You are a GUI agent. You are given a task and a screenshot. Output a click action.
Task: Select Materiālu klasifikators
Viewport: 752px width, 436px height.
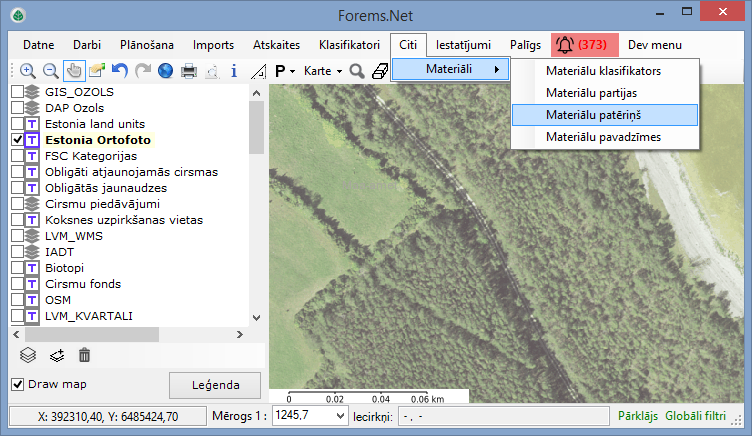tap(605, 71)
